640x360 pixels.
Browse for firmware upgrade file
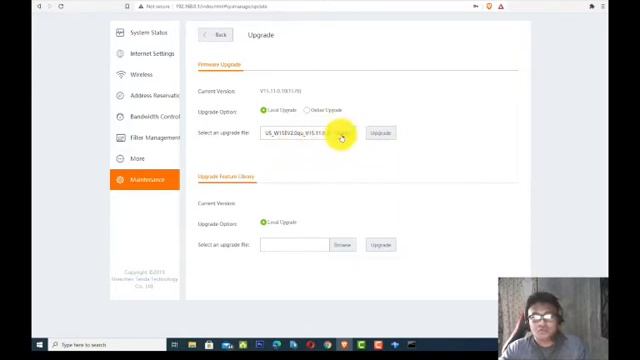pos(343,133)
